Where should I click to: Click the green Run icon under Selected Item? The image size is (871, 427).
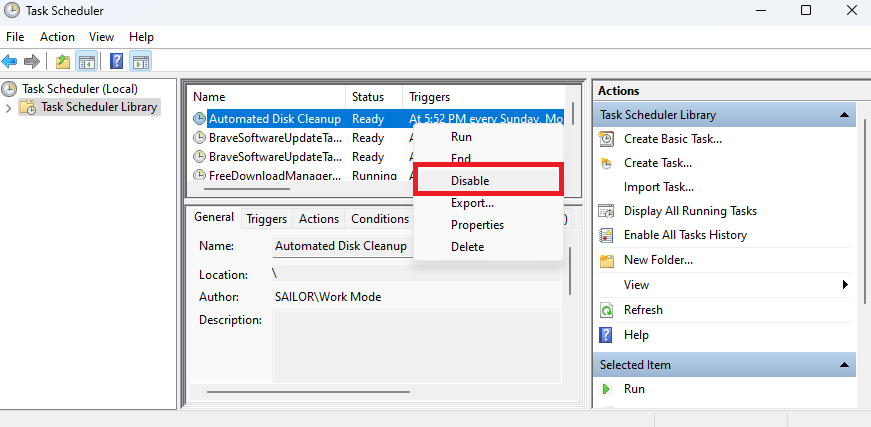click(606, 389)
